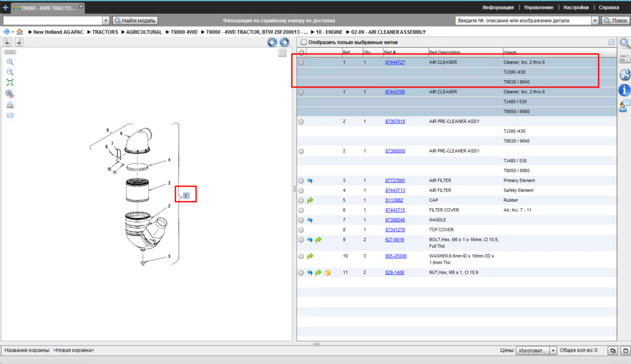The width and height of the screenshot is (631, 364).
Task: Go to next illustration with blue right arrow
Action: pyautogui.click(x=284, y=42)
